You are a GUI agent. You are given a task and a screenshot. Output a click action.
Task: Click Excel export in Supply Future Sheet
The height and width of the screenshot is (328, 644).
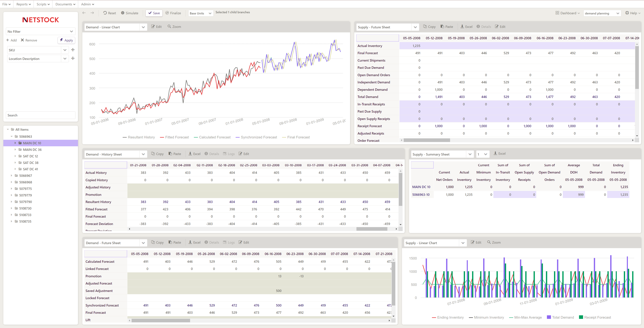466,27
